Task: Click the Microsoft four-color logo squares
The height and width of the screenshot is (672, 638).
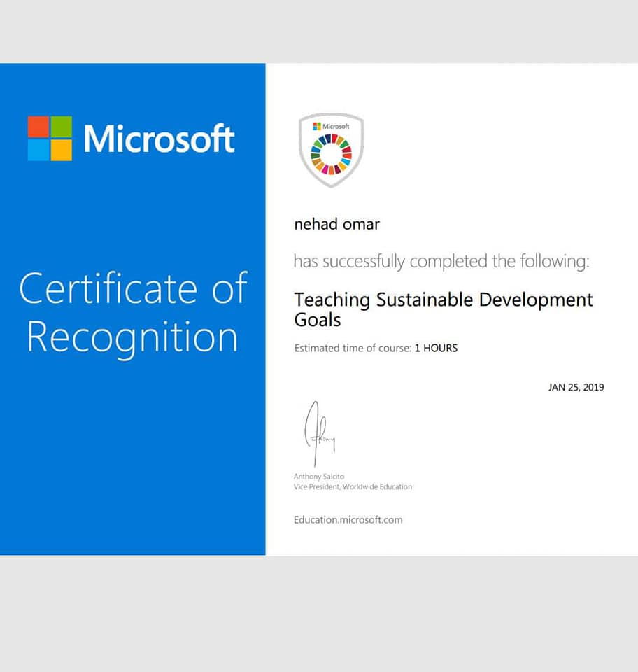Action: 50,138
